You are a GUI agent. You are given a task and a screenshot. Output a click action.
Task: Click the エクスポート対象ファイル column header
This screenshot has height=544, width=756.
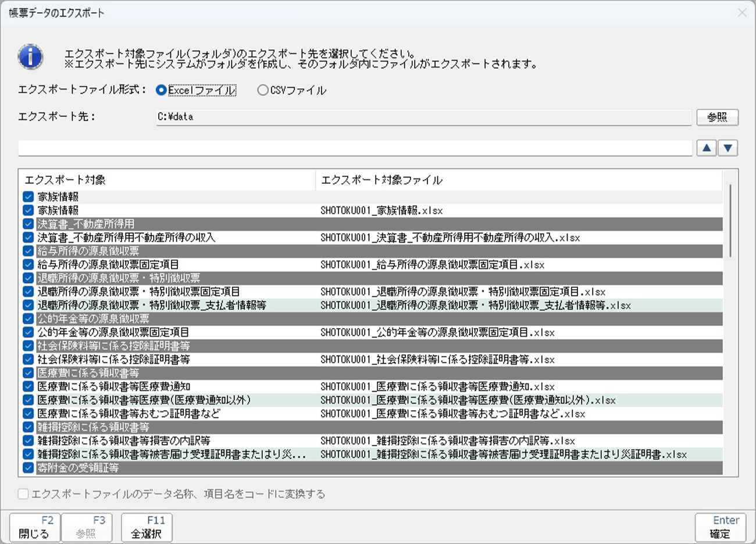click(518, 180)
